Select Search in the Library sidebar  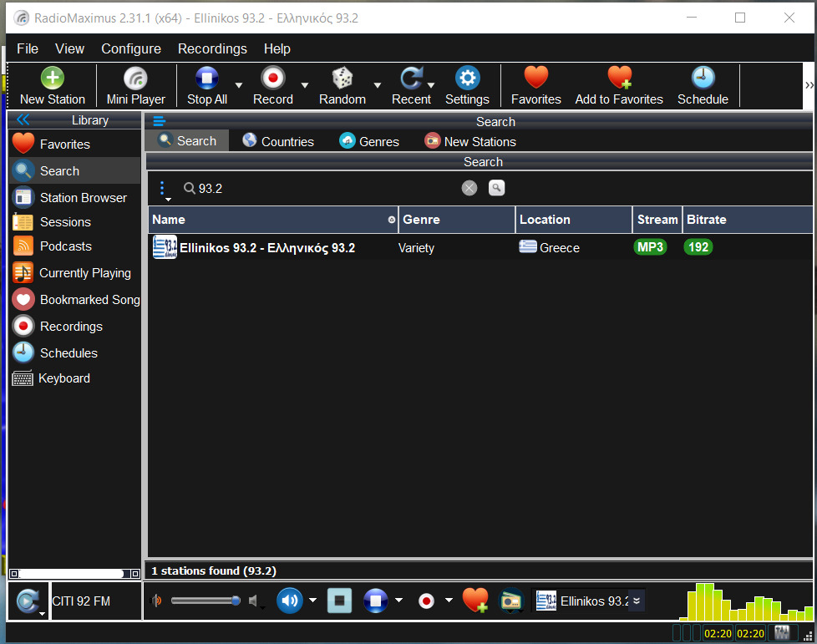pos(74,170)
